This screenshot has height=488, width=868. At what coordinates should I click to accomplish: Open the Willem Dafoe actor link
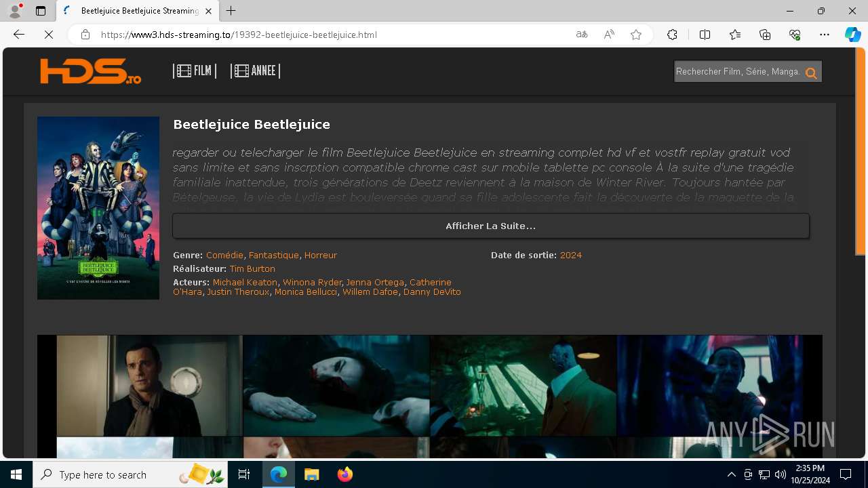tap(370, 292)
